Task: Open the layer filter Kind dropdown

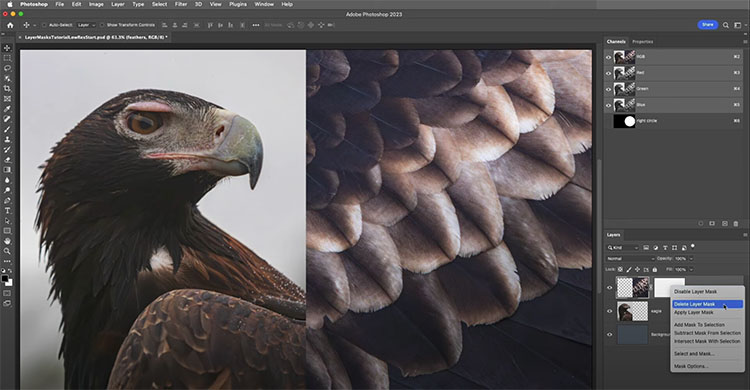Action: 623,247
